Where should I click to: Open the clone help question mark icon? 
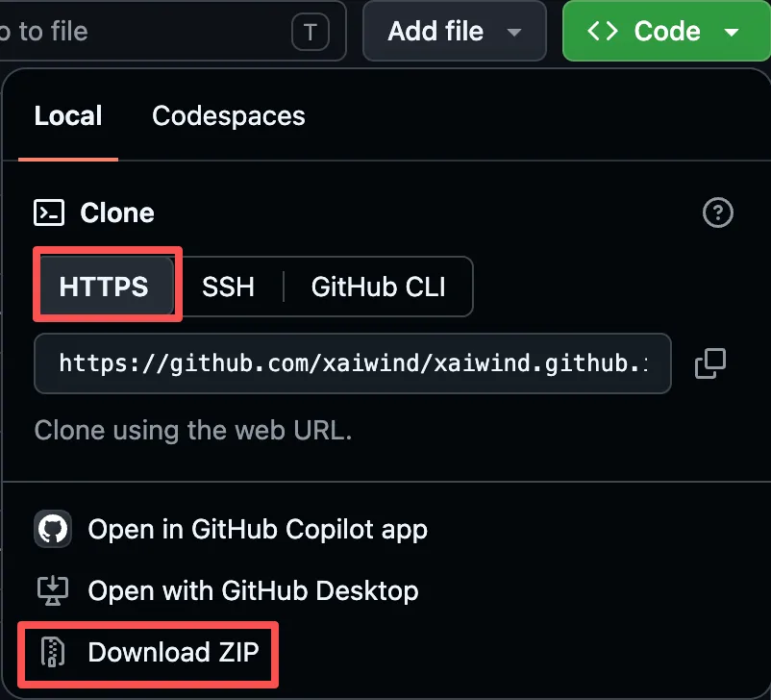717,212
